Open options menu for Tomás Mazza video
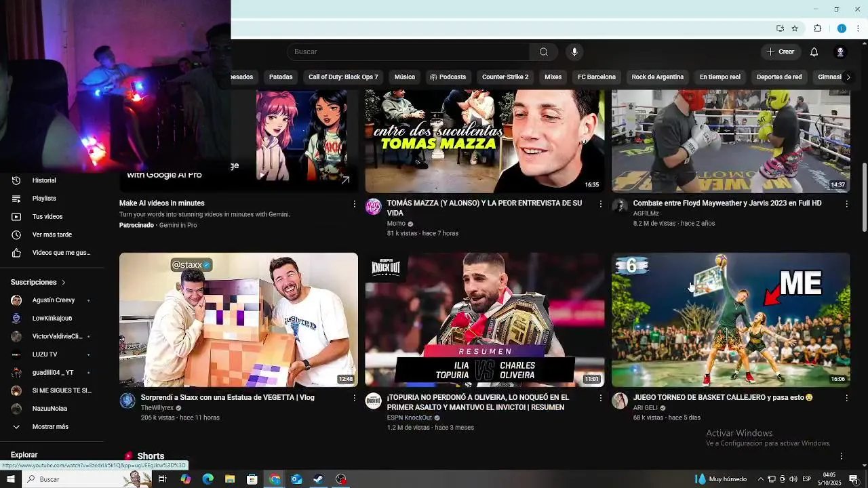Viewport: 868px width, 488px height. click(x=600, y=203)
